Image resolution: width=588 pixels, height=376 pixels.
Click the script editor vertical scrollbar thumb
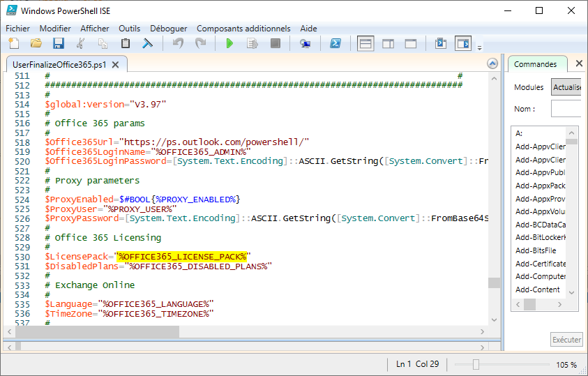(494, 283)
